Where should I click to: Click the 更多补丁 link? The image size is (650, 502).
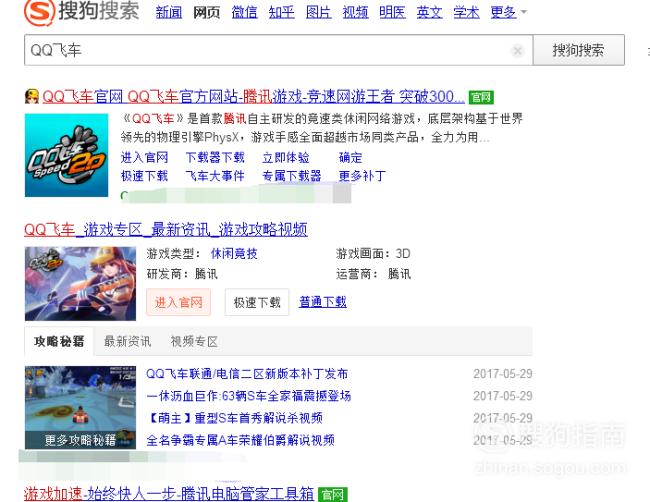click(362, 176)
